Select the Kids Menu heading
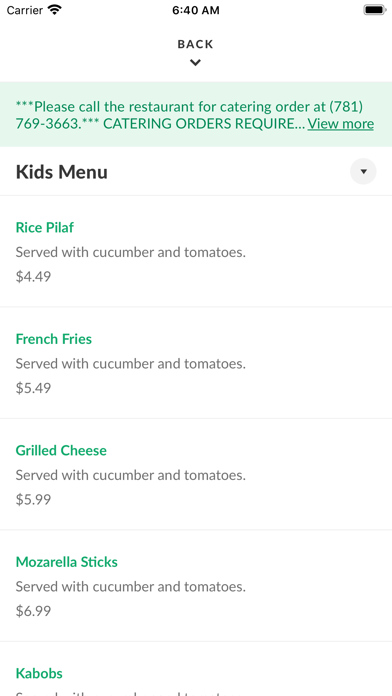Viewport: 392px width, 696px height. [x=62, y=172]
